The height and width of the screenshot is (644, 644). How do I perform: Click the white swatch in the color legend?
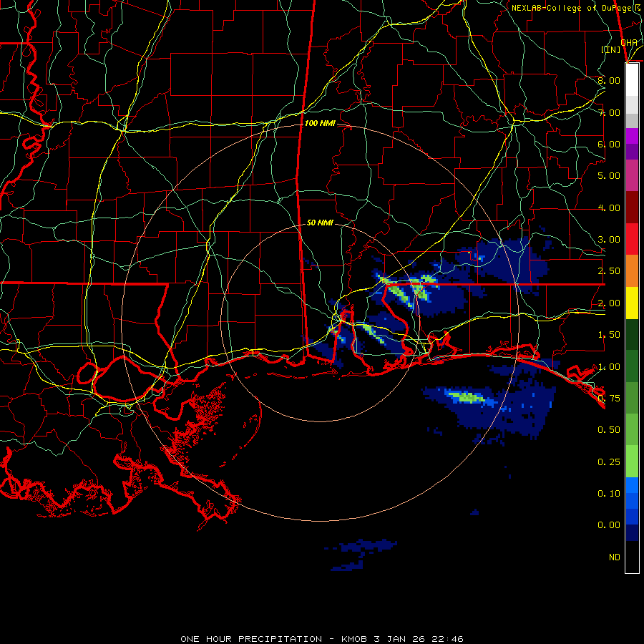click(632, 80)
